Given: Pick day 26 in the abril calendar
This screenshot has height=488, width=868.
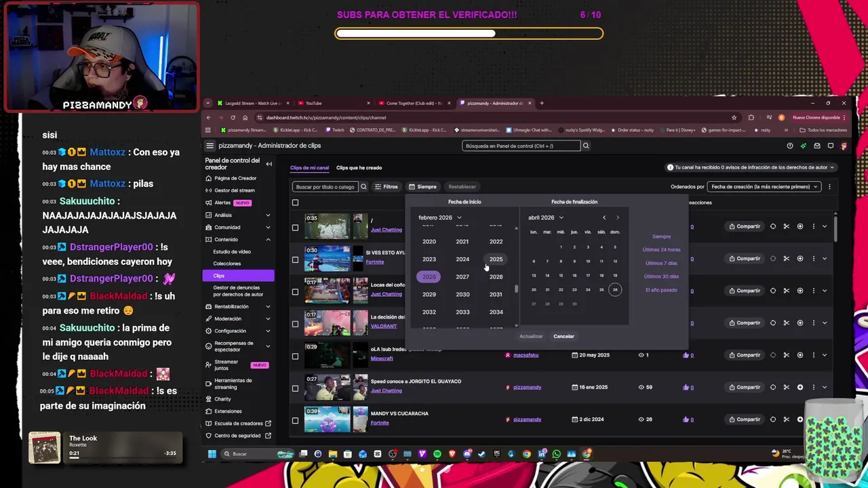Looking at the screenshot, I should 615,290.
